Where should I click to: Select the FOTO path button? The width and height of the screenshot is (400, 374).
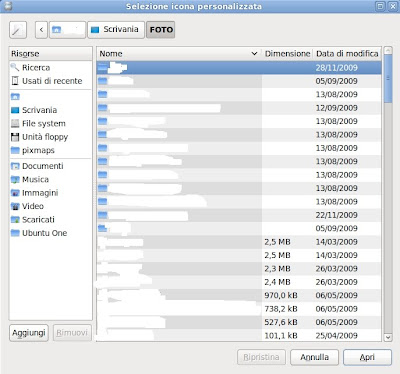[x=161, y=30]
